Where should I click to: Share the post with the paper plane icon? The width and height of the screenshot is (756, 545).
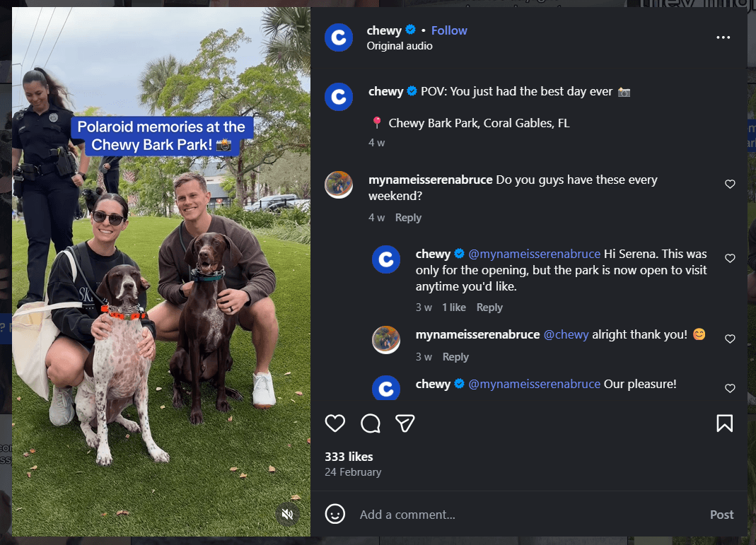click(x=405, y=423)
